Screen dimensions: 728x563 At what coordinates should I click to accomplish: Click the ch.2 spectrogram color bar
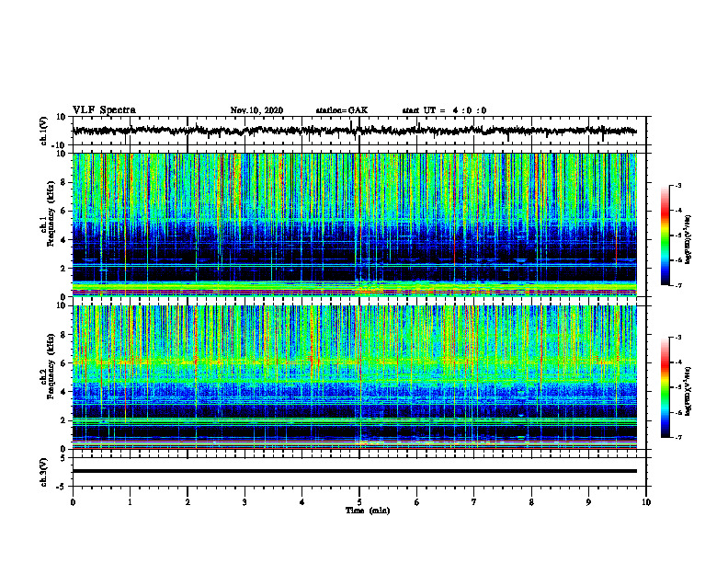[665, 387]
